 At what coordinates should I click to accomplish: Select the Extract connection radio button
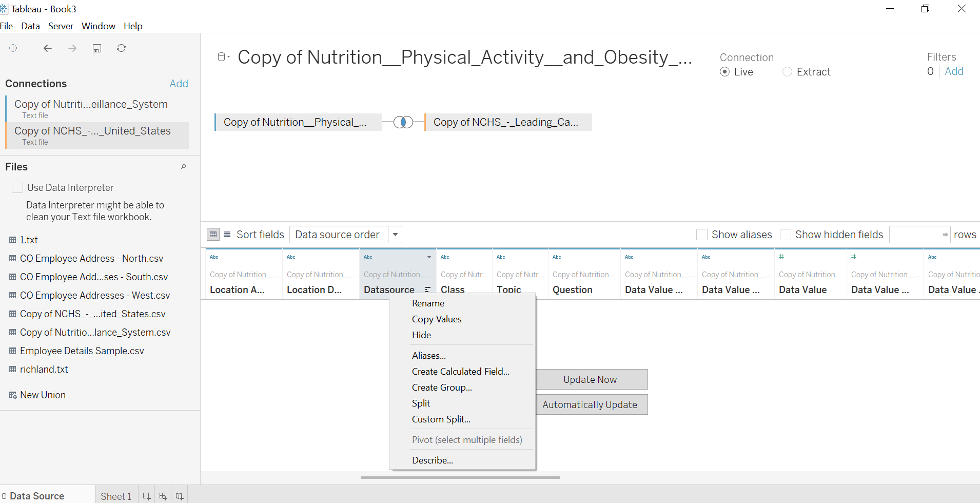coord(787,72)
